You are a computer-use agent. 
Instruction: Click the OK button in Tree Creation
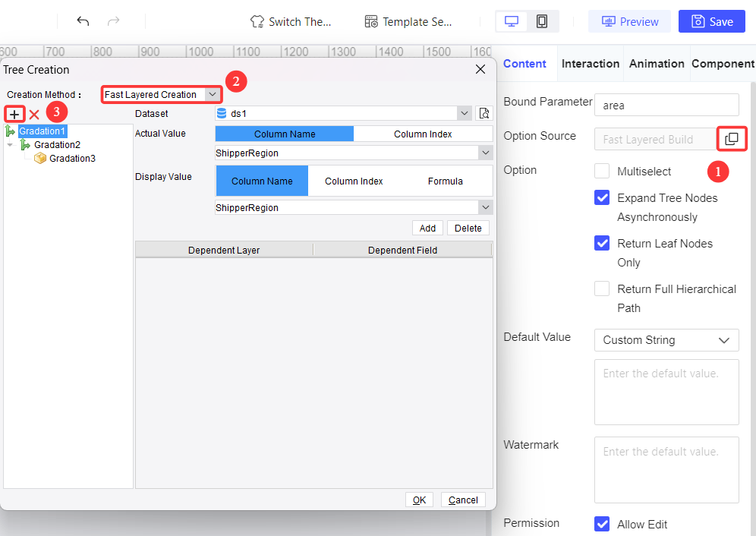tap(419, 500)
